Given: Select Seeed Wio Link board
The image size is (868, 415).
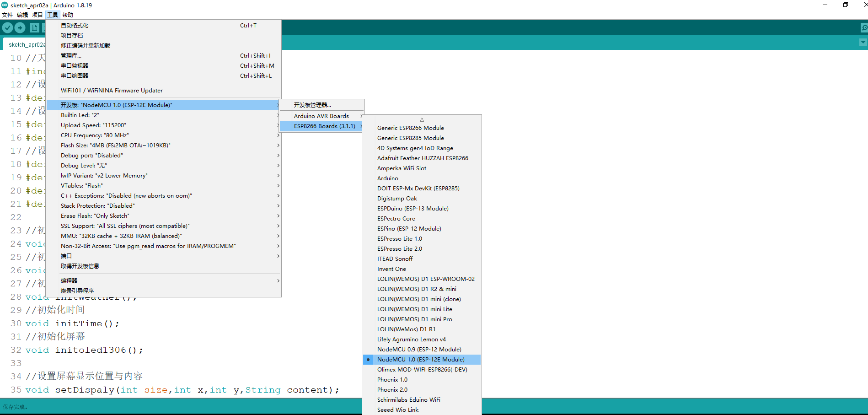Looking at the screenshot, I should tap(421, 410).
